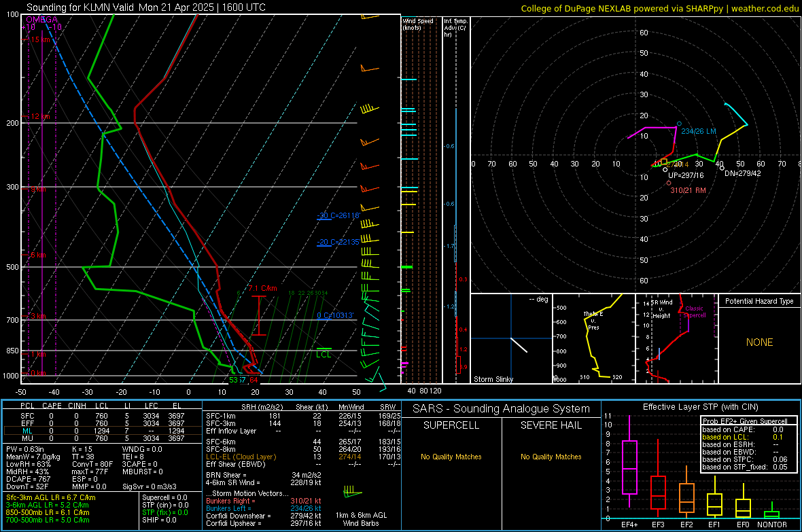Click the green surface dewpoint value 53
The height and width of the screenshot is (532, 802).
(233, 380)
